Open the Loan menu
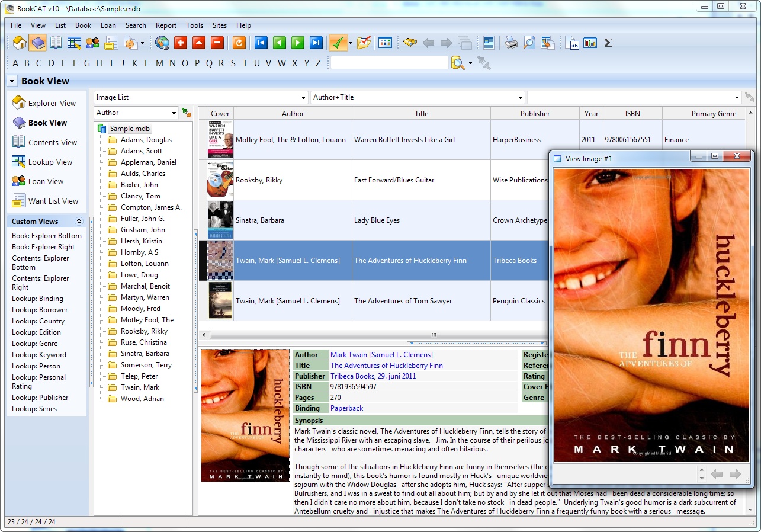 108,25
